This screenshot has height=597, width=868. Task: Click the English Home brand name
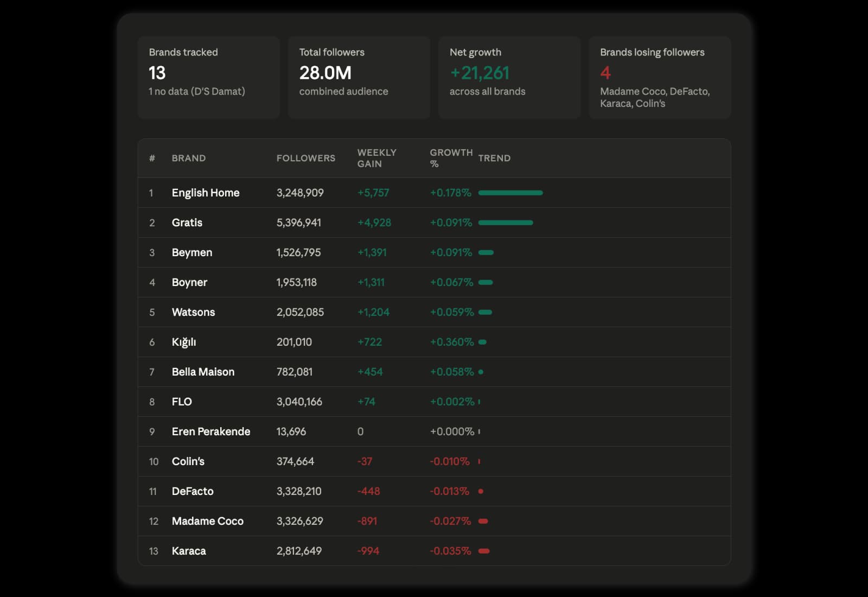click(206, 193)
